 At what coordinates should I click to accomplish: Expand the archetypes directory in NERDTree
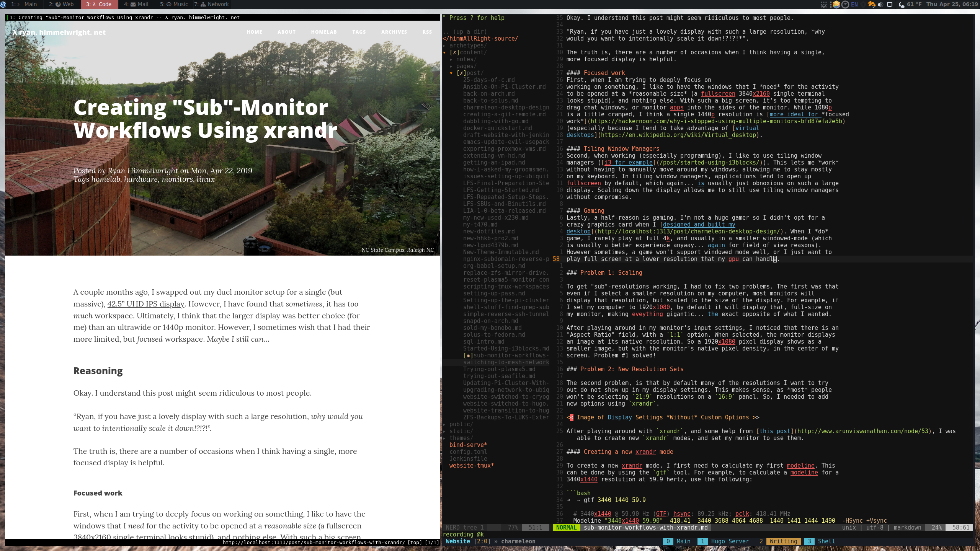(444, 46)
